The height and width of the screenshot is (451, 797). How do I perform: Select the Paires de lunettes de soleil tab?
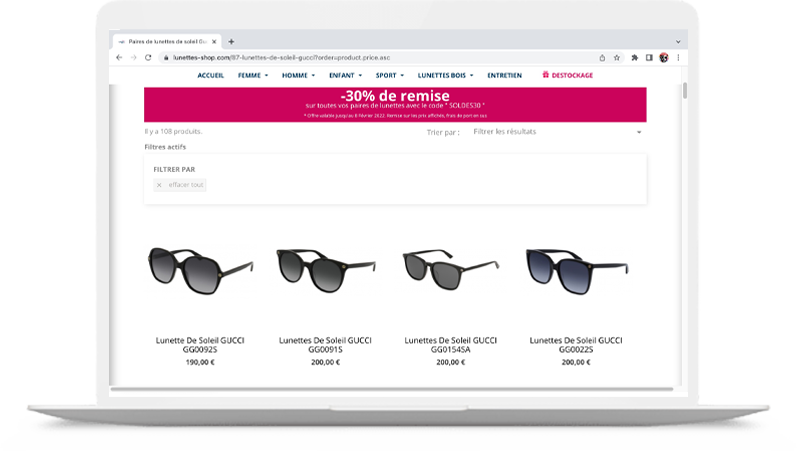(167, 42)
